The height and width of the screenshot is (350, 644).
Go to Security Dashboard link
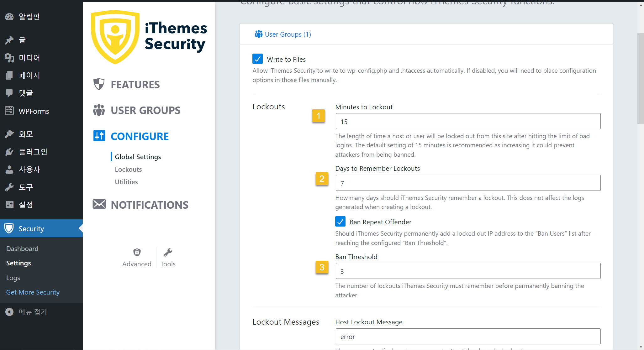(x=22, y=248)
